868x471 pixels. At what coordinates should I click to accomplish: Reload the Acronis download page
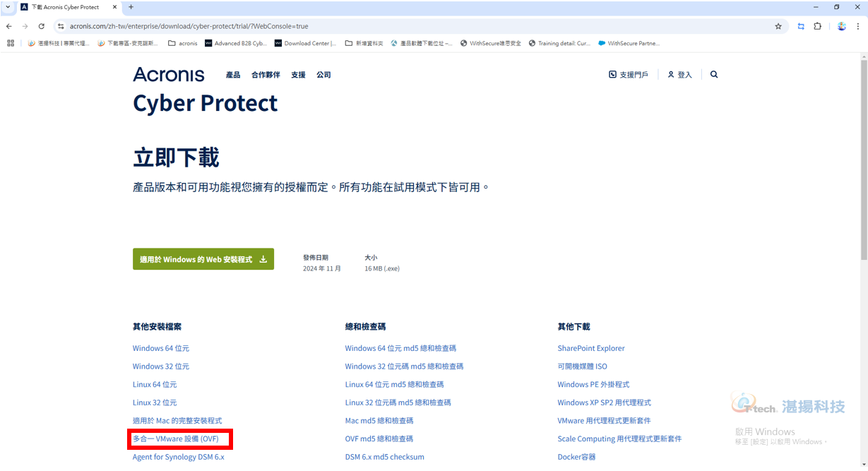click(42, 26)
